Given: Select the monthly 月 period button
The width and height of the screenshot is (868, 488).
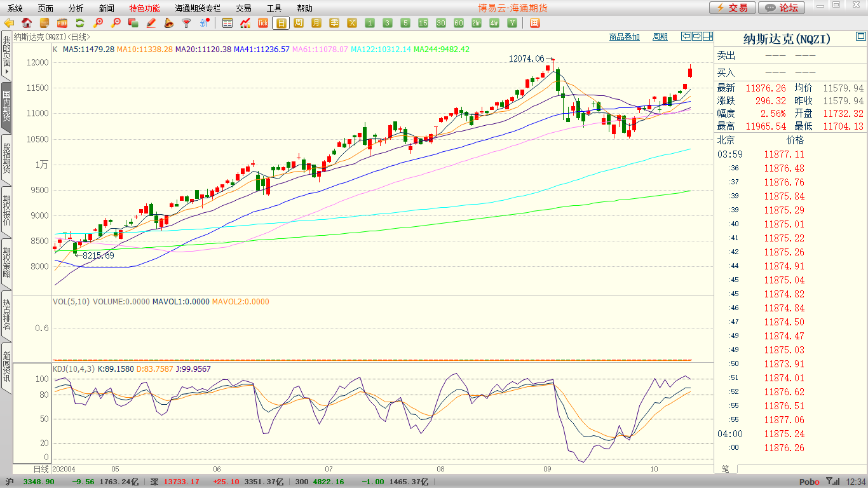Looking at the screenshot, I should [316, 23].
